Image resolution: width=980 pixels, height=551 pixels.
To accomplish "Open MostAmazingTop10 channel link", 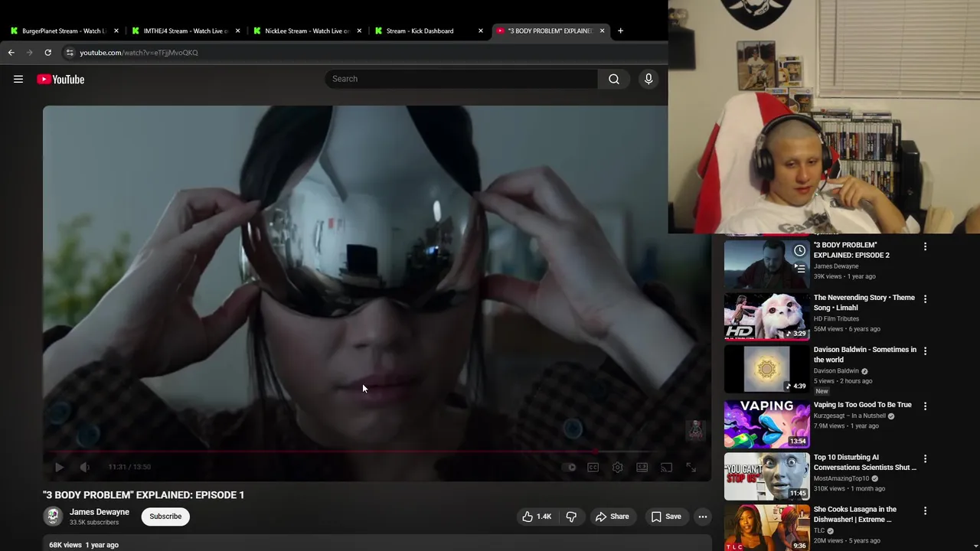I will 841,478.
